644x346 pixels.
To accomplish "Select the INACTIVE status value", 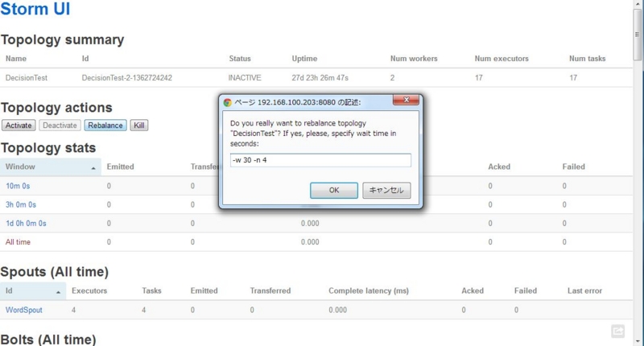I will pos(245,77).
